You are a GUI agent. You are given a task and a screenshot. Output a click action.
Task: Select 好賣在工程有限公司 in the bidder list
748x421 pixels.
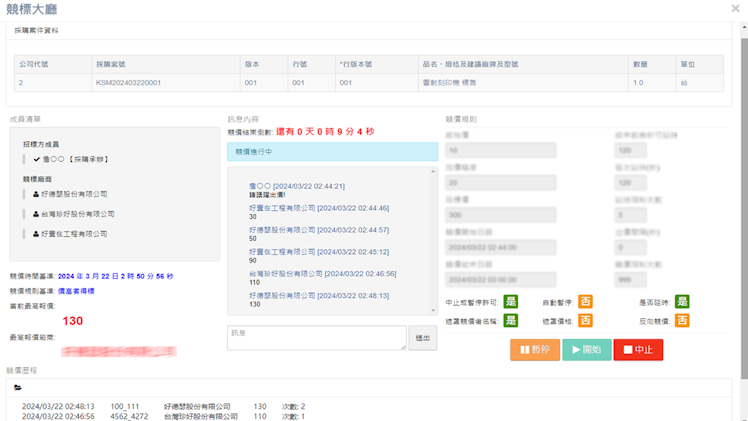(x=74, y=234)
